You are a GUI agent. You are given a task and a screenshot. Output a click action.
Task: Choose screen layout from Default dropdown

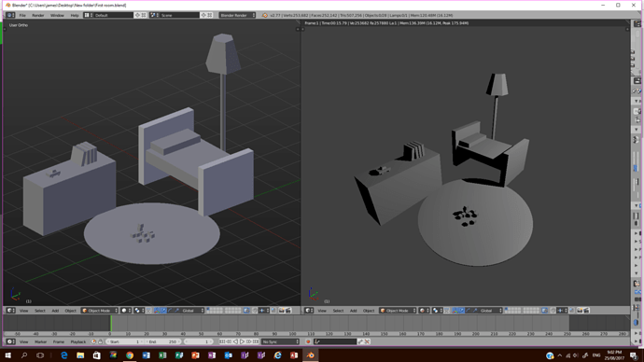click(109, 15)
